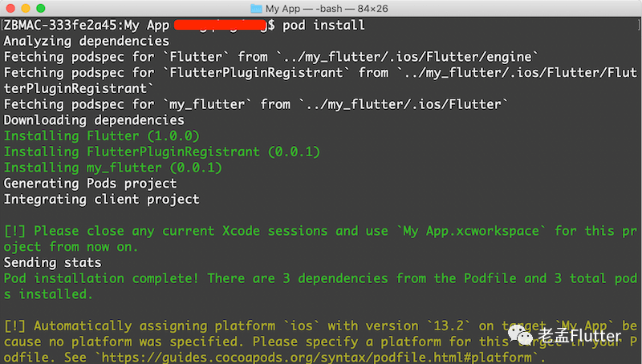Click the version text '`13.2`' in the warning
642x364 pixels.
click(449, 326)
